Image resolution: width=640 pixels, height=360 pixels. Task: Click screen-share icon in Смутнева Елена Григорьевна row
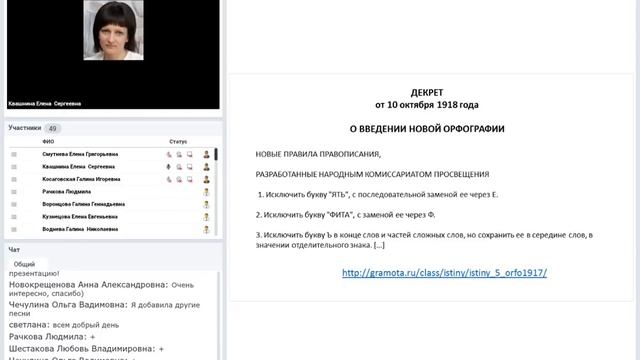(190, 155)
